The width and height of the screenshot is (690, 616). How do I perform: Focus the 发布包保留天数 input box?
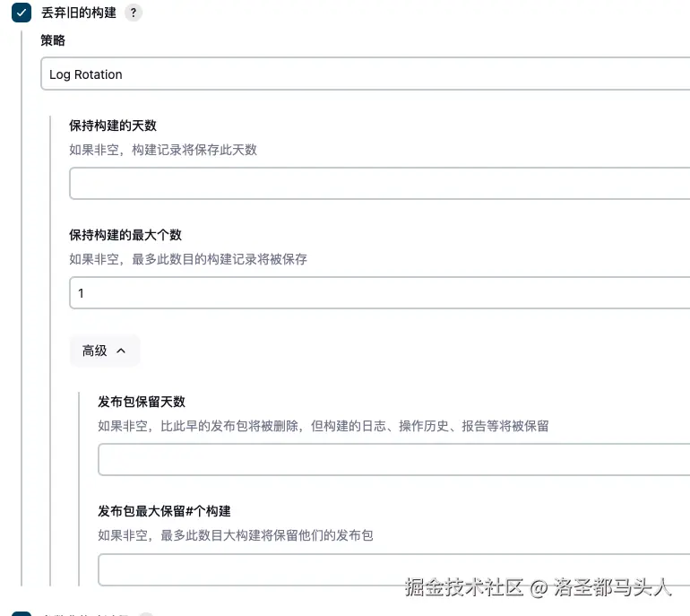pyautogui.click(x=392, y=460)
